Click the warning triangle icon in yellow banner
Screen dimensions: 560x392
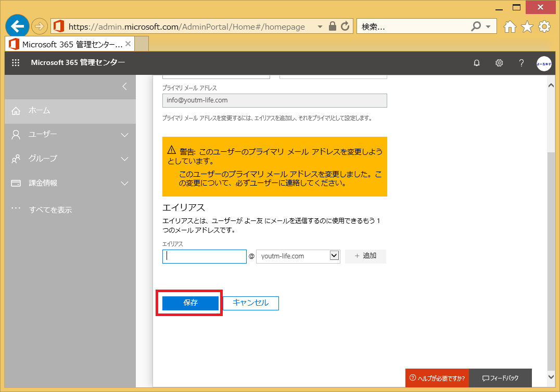pos(172,149)
